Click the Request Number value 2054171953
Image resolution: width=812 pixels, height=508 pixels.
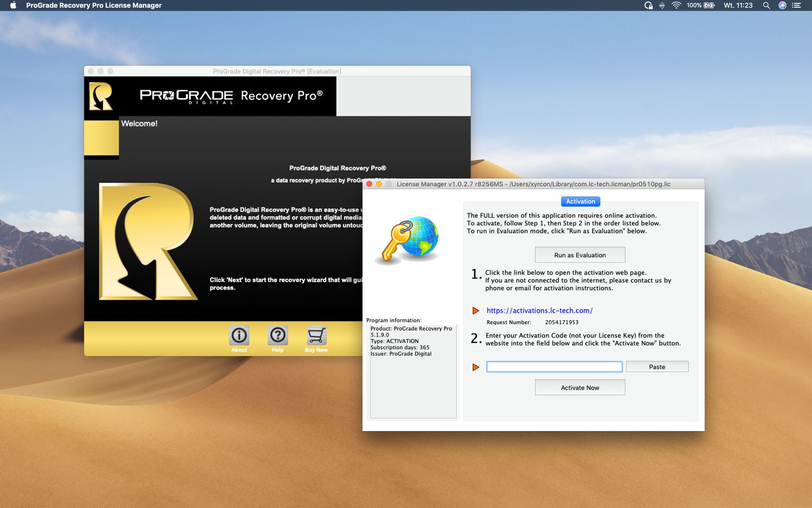[561, 322]
